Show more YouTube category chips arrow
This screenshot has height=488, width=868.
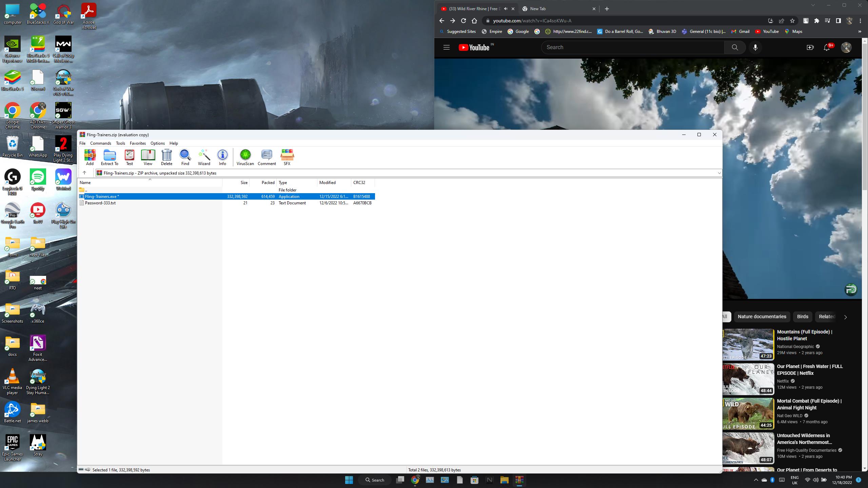845,317
